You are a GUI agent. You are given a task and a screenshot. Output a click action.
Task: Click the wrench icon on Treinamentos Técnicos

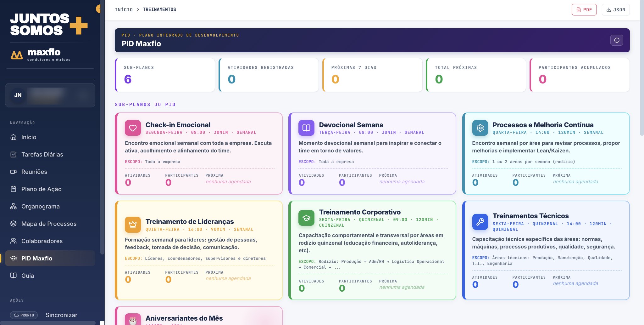tap(480, 222)
